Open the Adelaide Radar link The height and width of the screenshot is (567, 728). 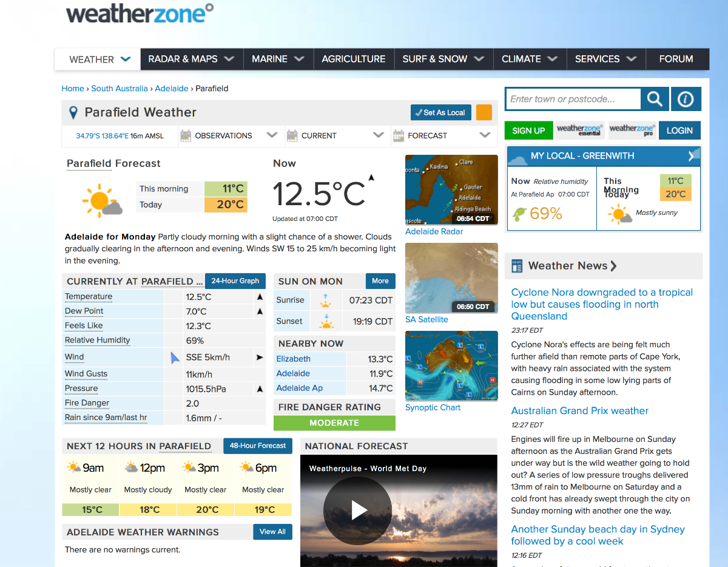point(434,231)
